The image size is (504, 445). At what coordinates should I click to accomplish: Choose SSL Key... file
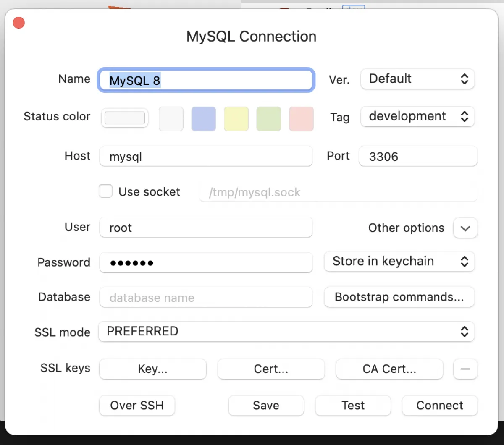(x=153, y=369)
